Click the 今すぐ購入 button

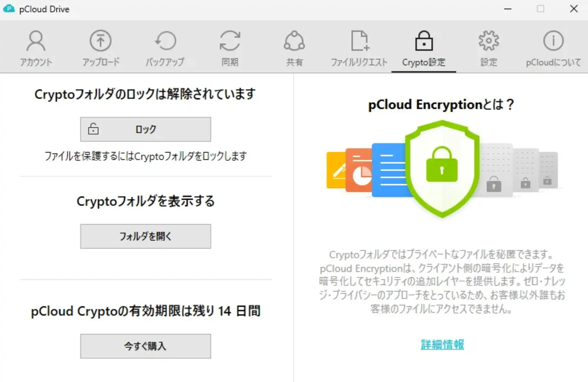tap(145, 346)
